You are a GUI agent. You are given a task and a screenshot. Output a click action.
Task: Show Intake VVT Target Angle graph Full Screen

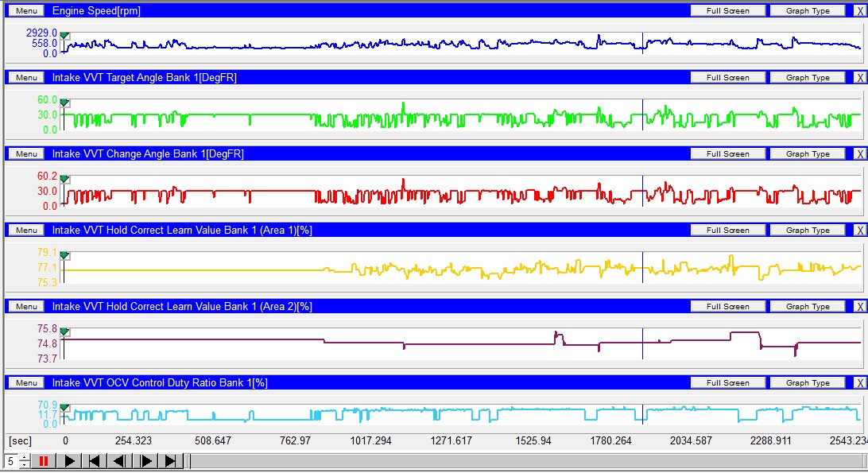click(728, 78)
